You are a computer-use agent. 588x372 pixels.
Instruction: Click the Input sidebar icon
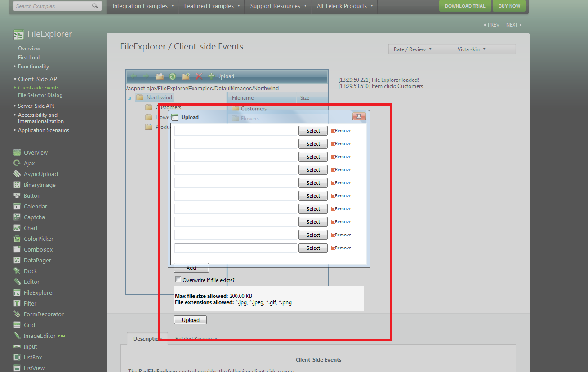17,346
